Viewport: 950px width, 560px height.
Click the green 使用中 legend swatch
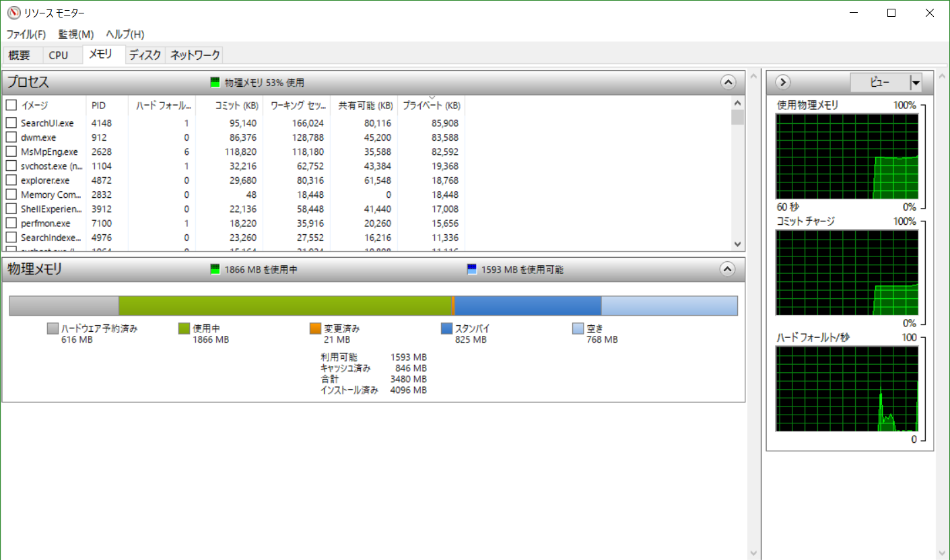[184, 328]
